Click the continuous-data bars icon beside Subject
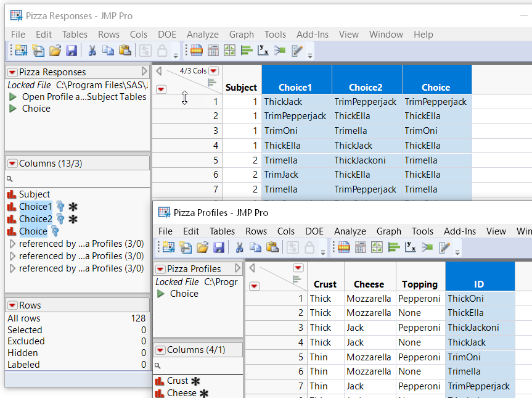 [10, 194]
